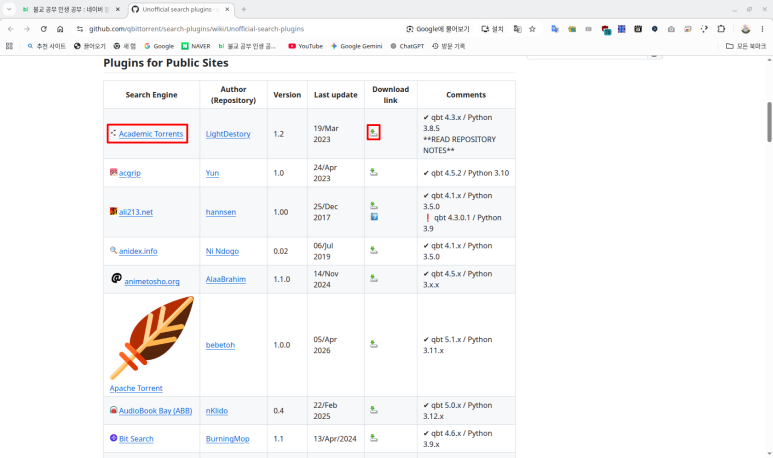
Task: Reload the page with the refresh icon
Action: pyautogui.click(x=43, y=29)
